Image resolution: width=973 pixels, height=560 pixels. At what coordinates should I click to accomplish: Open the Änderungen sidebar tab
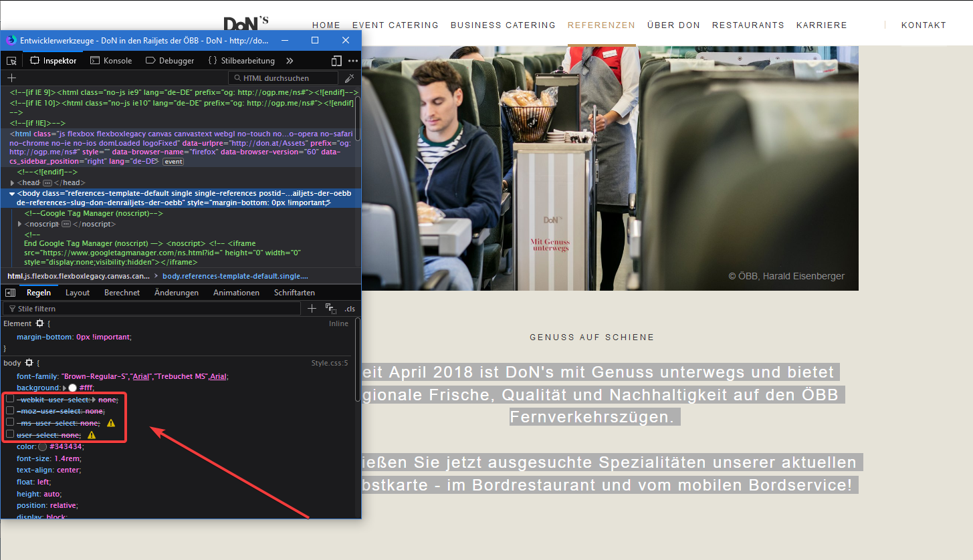coord(177,293)
